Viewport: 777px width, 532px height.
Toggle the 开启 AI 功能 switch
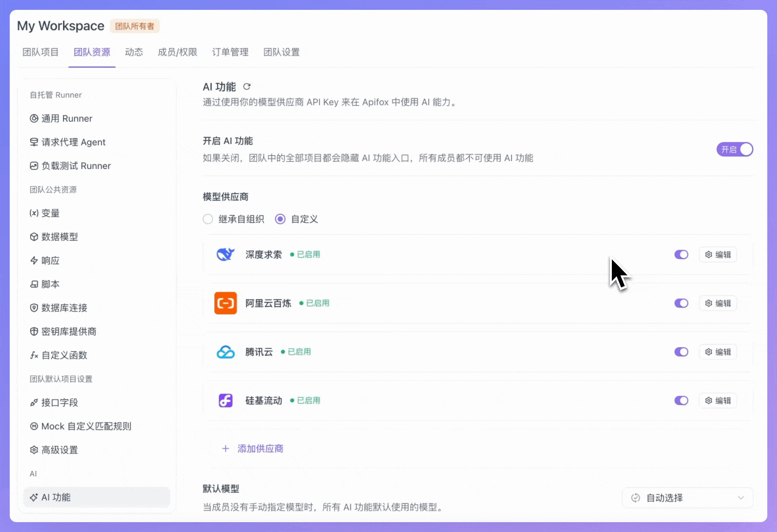(x=735, y=149)
